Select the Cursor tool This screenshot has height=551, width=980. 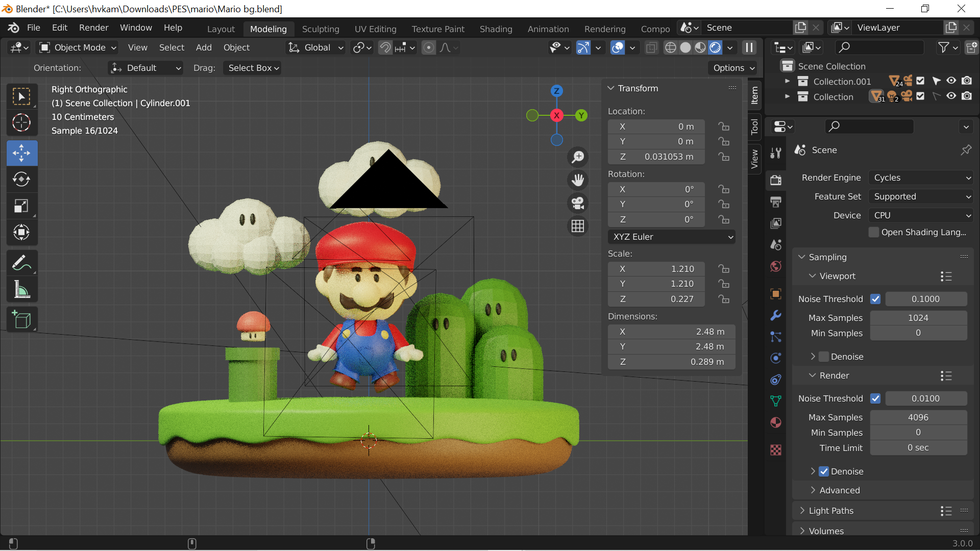click(x=21, y=122)
